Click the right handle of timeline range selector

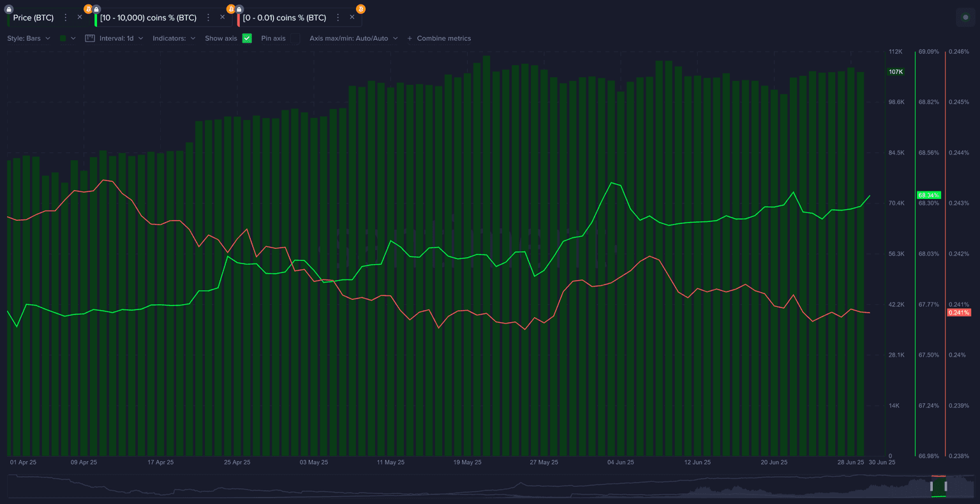946,486
